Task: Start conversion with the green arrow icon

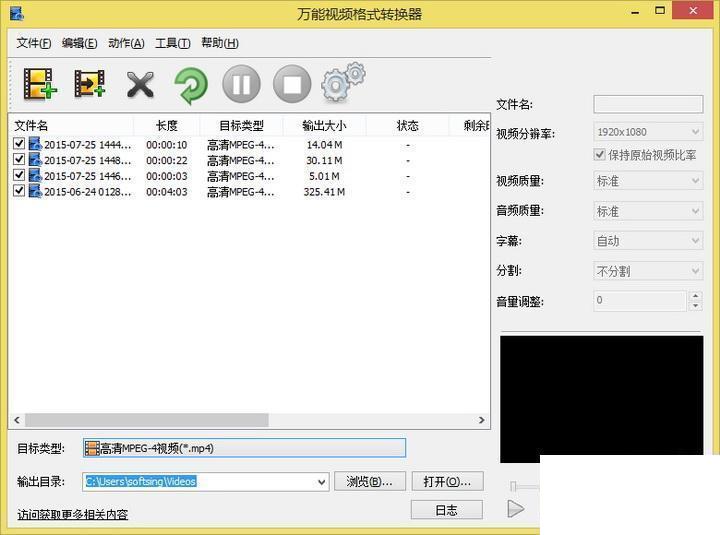Action: [x=191, y=84]
